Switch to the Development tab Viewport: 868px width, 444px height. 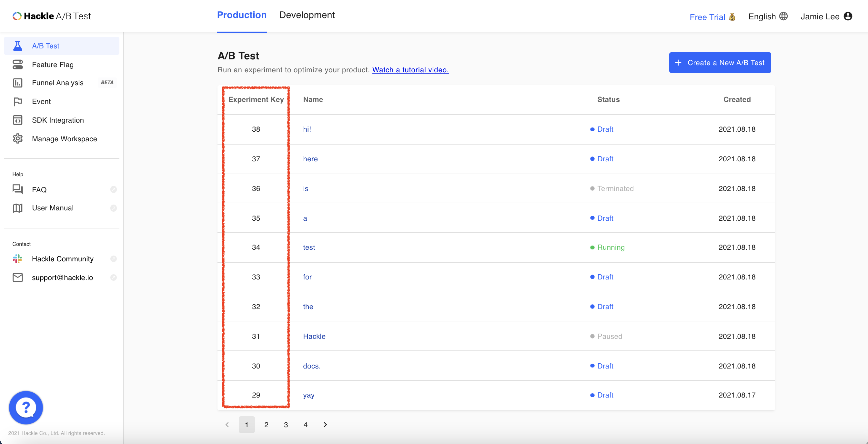pyautogui.click(x=307, y=15)
